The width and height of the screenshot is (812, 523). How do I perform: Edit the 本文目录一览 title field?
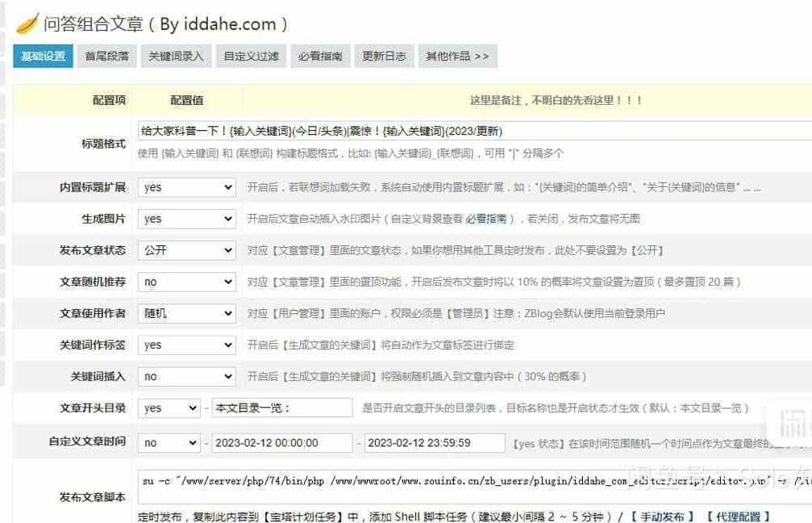coord(282,408)
